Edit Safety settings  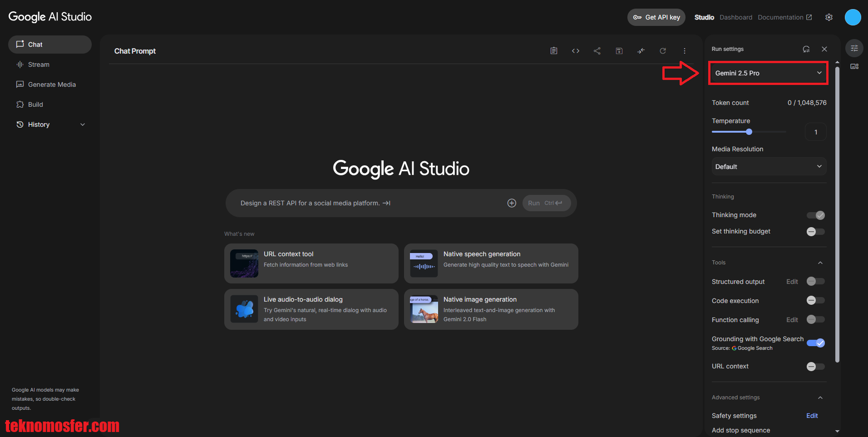(x=812, y=416)
